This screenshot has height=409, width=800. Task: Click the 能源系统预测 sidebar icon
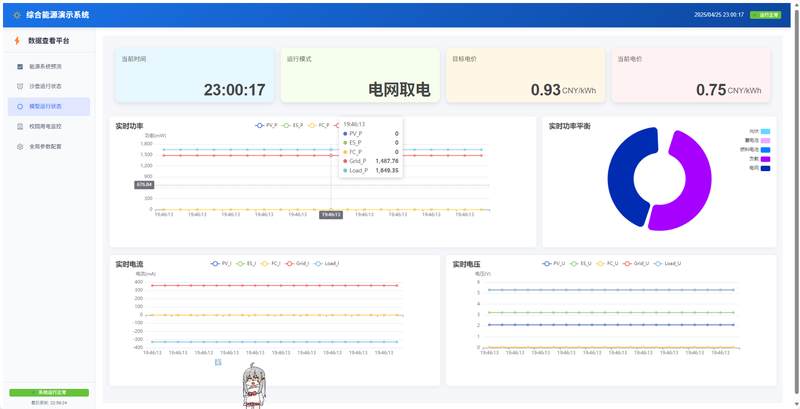coord(20,66)
